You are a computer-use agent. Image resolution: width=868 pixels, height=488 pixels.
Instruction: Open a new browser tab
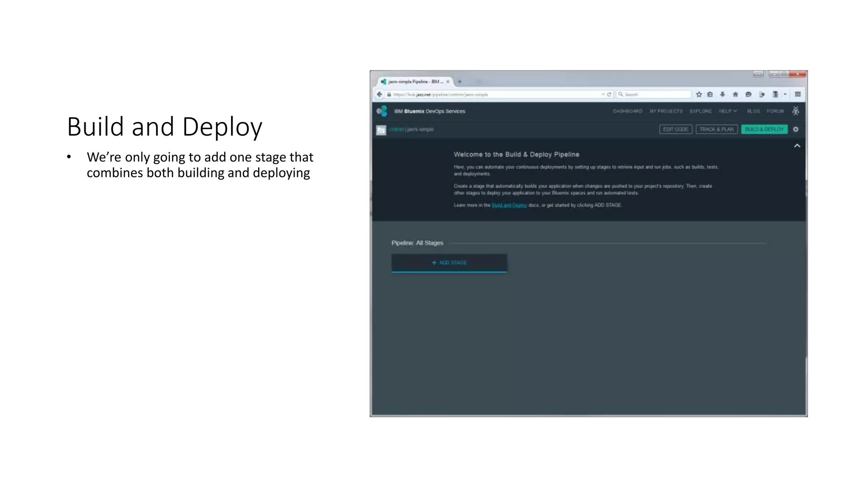pos(459,81)
